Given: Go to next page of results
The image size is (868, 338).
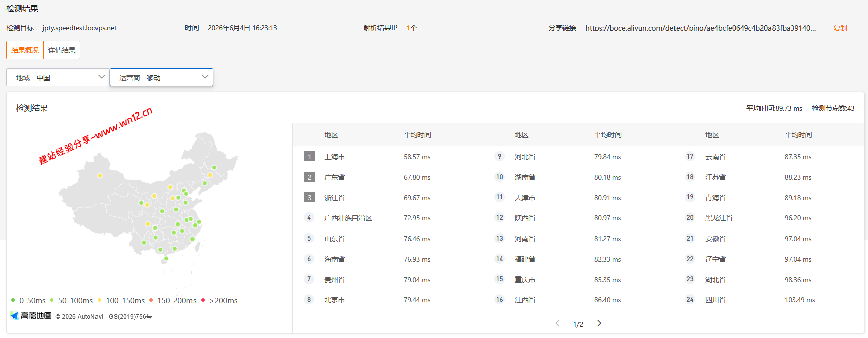Looking at the screenshot, I should click(599, 323).
